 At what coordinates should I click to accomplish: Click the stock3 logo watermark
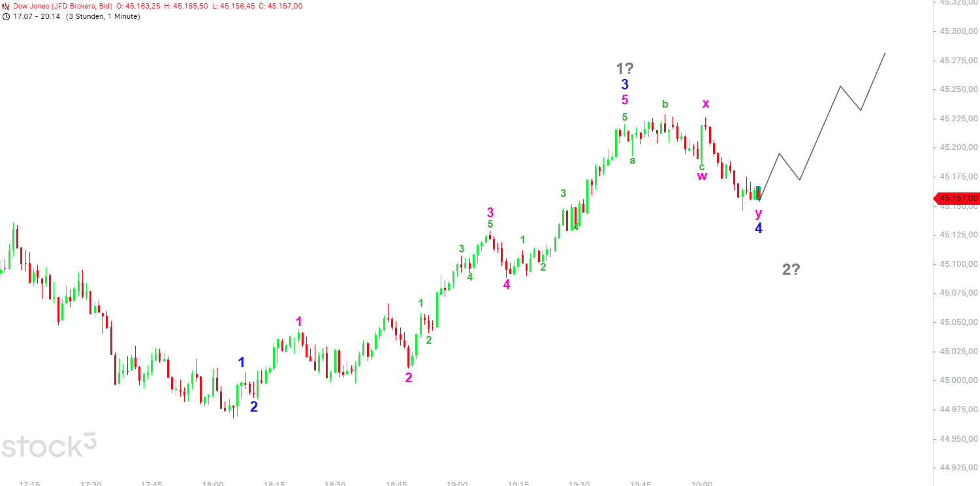tap(48, 445)
